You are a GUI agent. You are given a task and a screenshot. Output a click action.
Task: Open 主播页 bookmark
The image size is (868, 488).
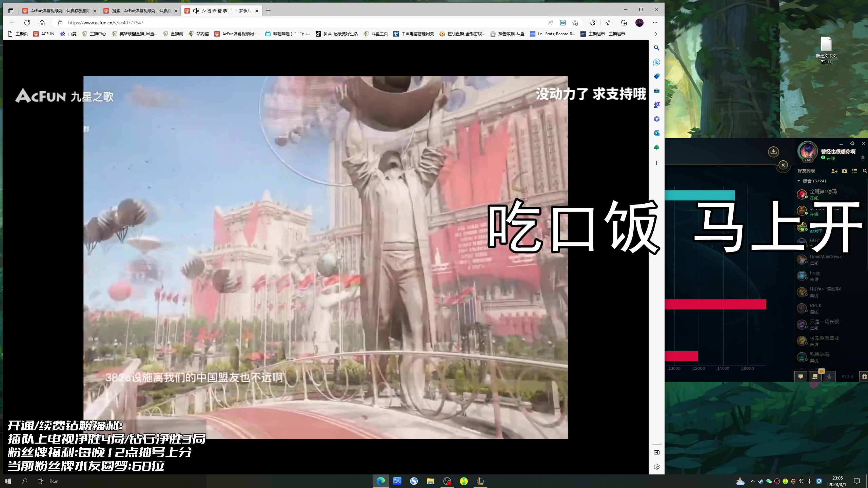[x=18, y=34]
